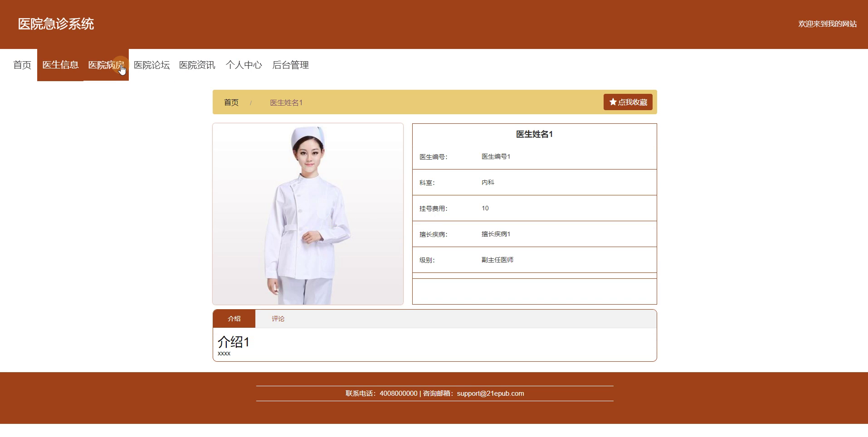Click the registration fee value 10
This screenshot has height=437, width=868.
point(485,208)
